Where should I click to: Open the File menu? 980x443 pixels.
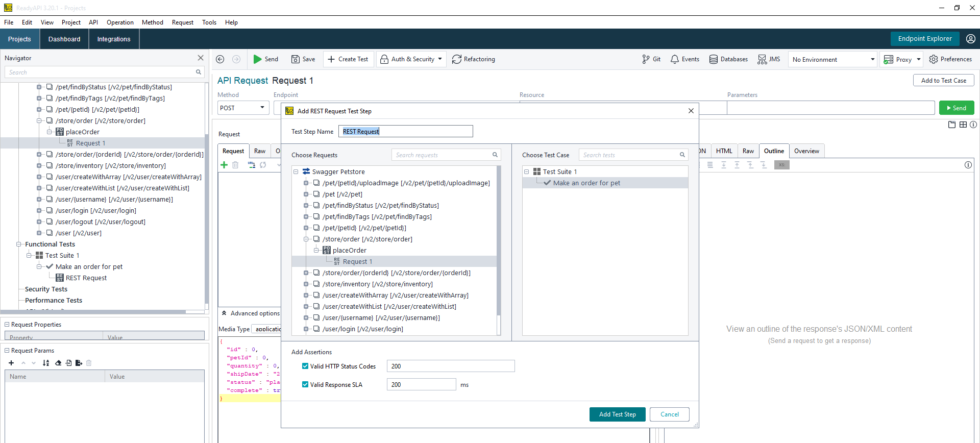coord(9,22)
